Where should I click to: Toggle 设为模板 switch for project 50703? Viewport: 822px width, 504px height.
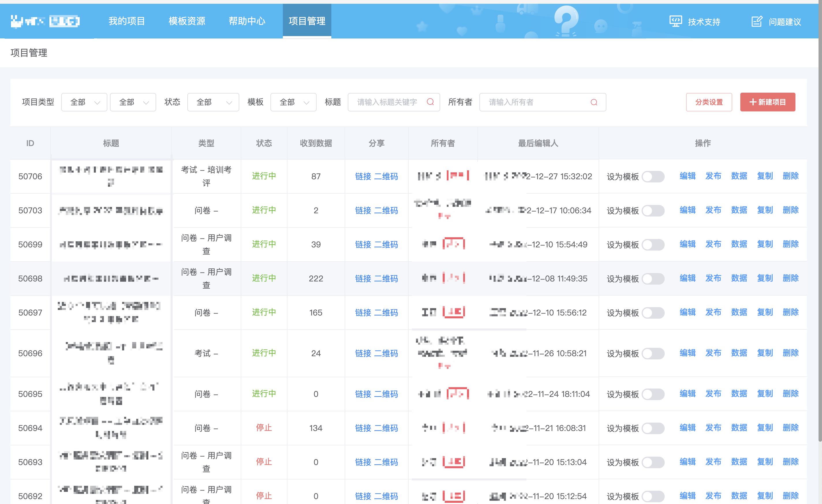(x=653, y=210)
